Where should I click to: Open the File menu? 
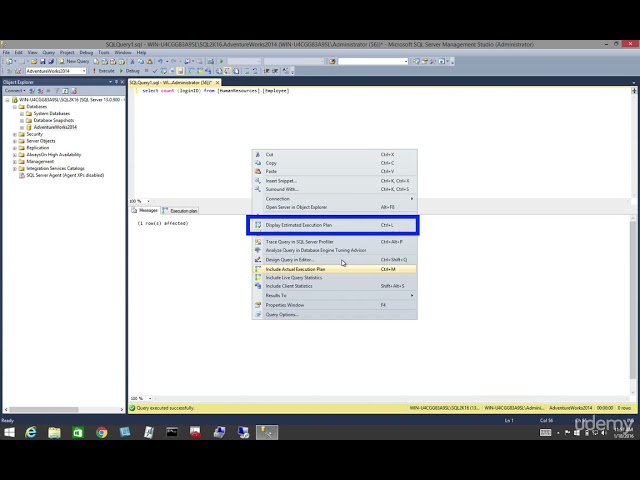pos(6,53)
